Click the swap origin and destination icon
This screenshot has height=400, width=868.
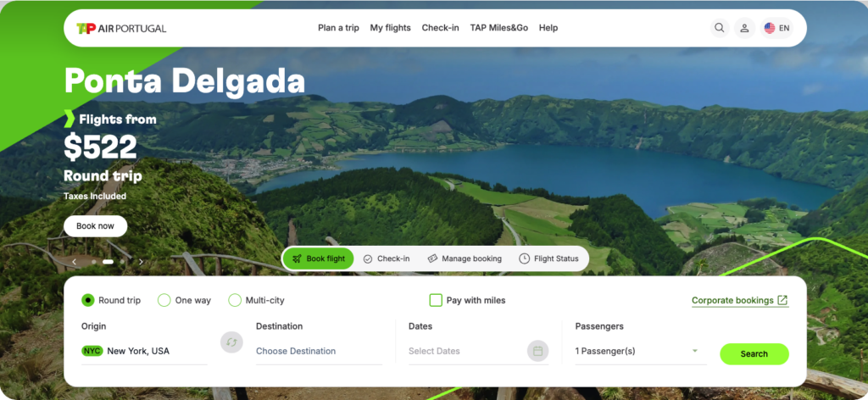231,342
